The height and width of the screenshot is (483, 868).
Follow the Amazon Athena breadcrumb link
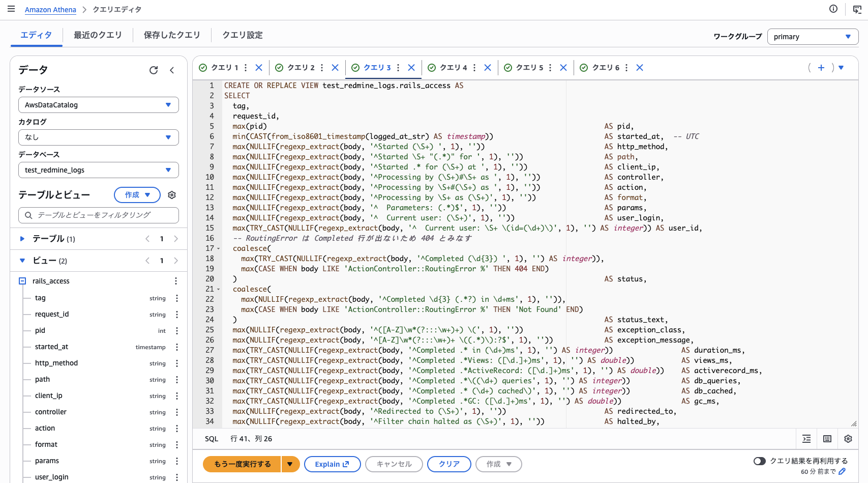(50, 10)
